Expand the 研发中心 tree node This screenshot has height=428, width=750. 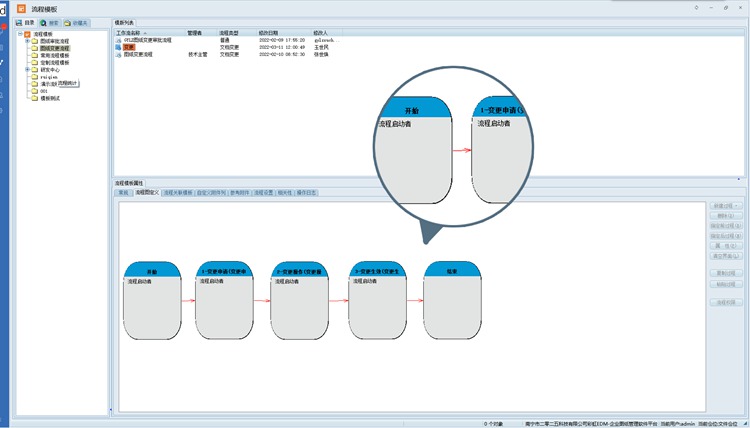pos(27,69)
